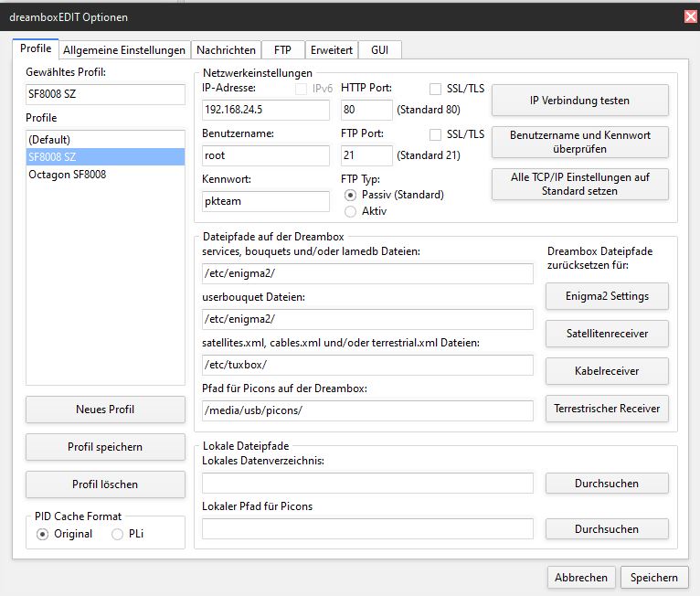Choose PLi PID cache format
This screenshot has width=700, height=596.
tap(118, 534)
